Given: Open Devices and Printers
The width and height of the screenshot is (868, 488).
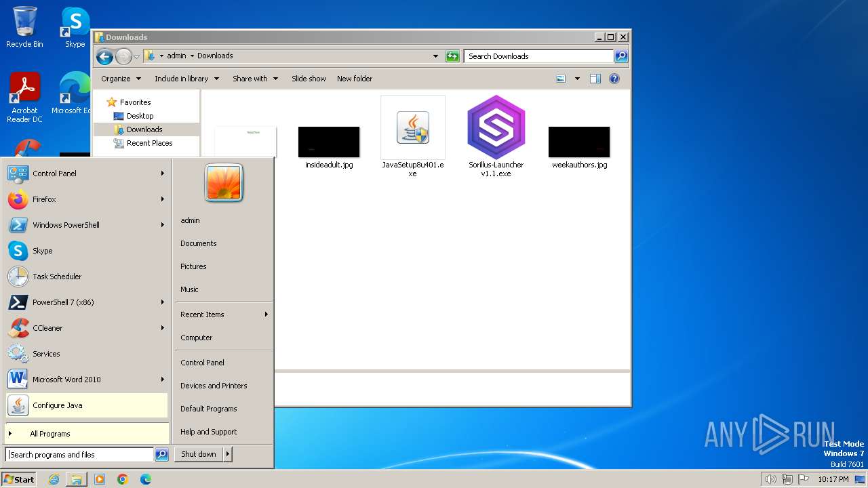Looking at the screenshot, I should click(214, 386).
